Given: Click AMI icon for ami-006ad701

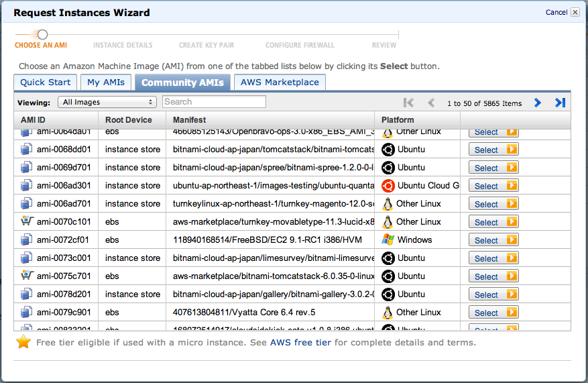Looking at the screenshot, I should pyautogui.click(x=26, y=203).
